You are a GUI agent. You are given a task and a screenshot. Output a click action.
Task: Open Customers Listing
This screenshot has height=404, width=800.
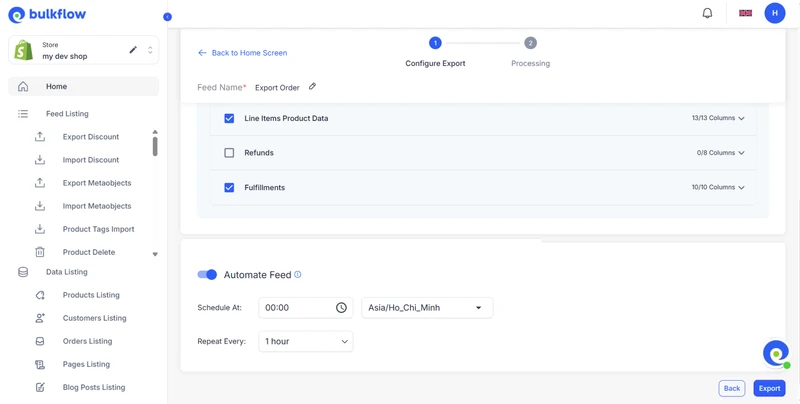point(94,318)
